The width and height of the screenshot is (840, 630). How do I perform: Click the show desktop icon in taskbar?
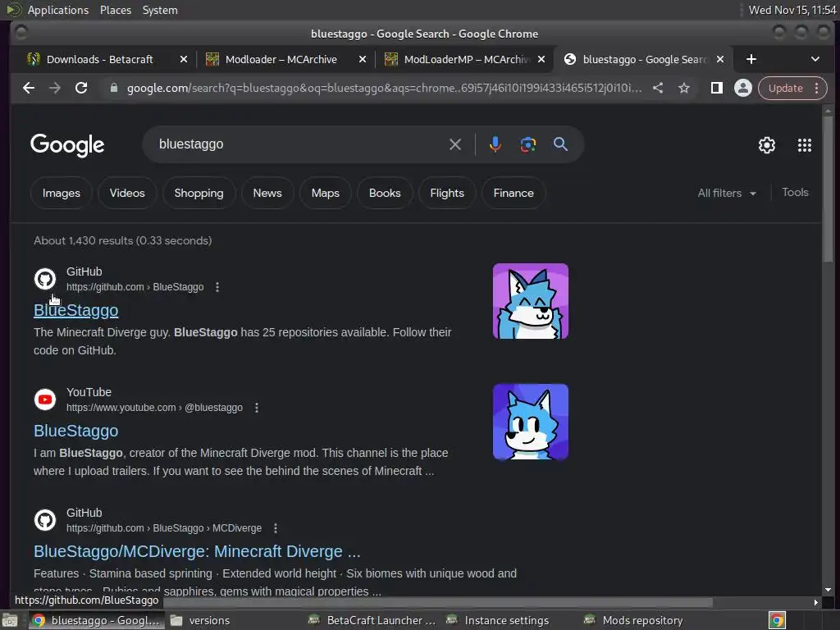click(10, 620)
